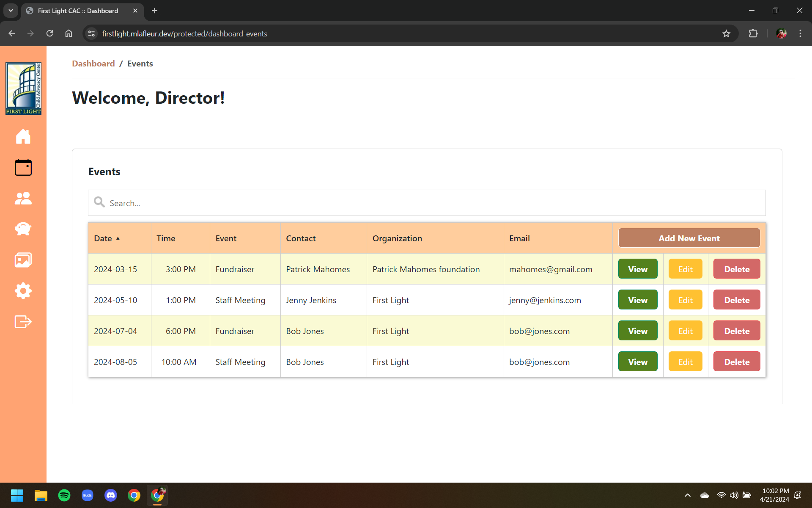
Task: Click the Add New Event button
Action: pos(689,238)
